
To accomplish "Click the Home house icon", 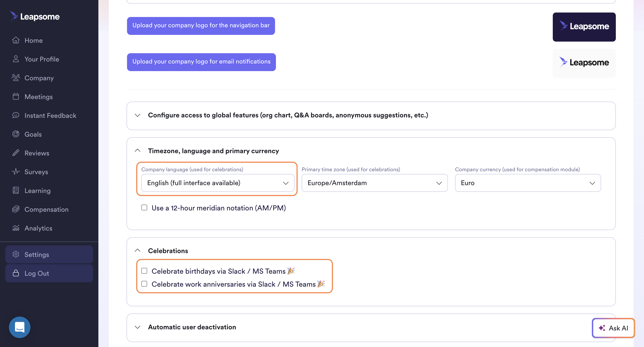I will click(x=16, y=40).
